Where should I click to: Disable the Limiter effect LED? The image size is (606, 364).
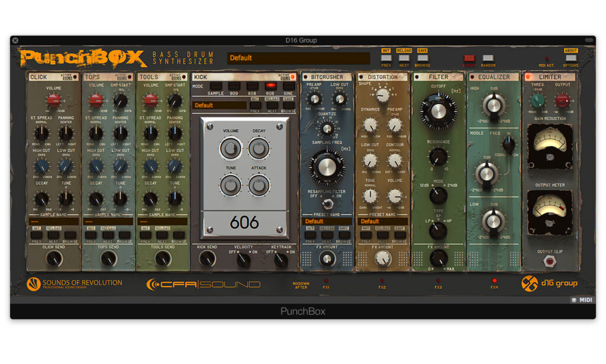coord(528,78)
